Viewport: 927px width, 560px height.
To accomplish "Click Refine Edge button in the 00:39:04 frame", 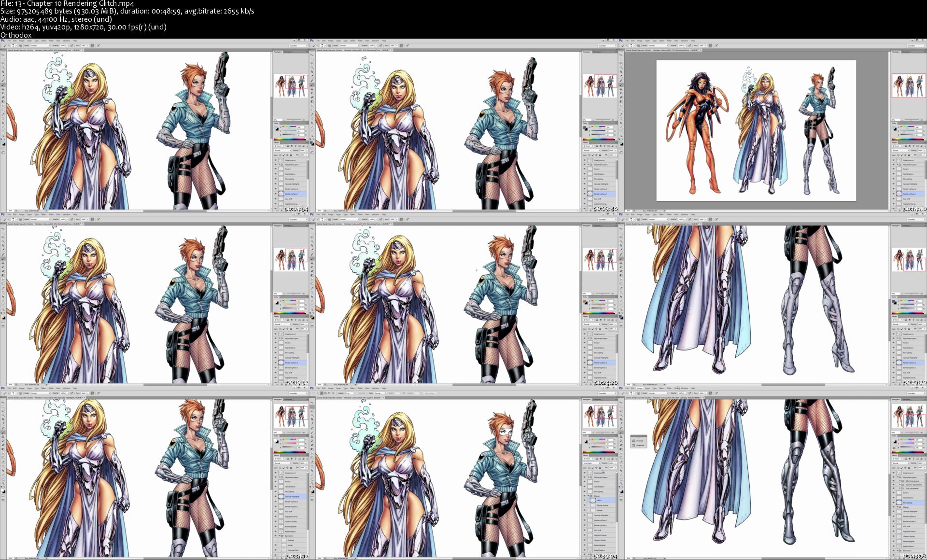I will coord(430,393).
